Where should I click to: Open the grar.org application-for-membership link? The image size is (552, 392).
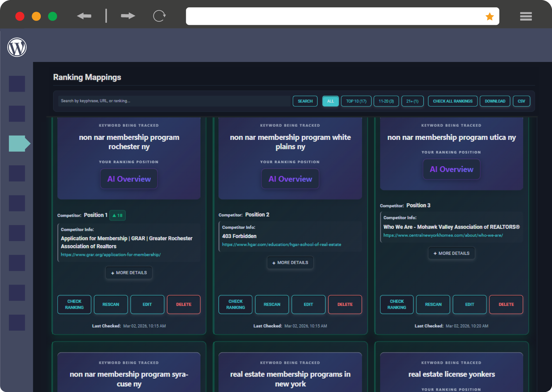(111, 255)
